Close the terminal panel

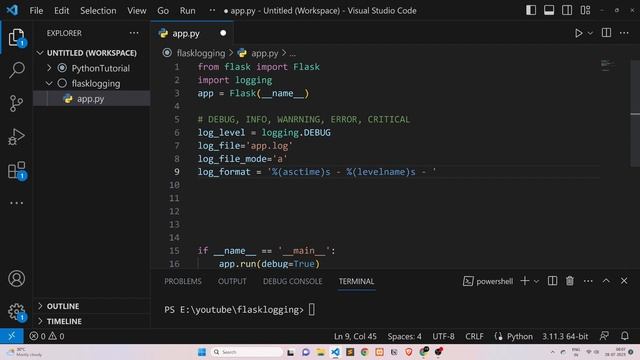[624, 281]
